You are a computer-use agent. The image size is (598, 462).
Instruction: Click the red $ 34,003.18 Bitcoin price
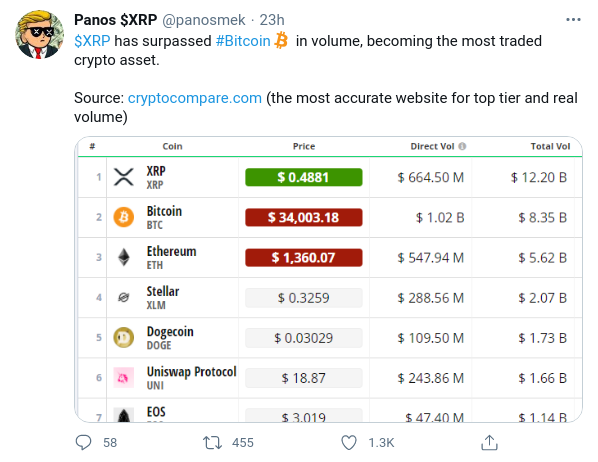coord(304,217)
